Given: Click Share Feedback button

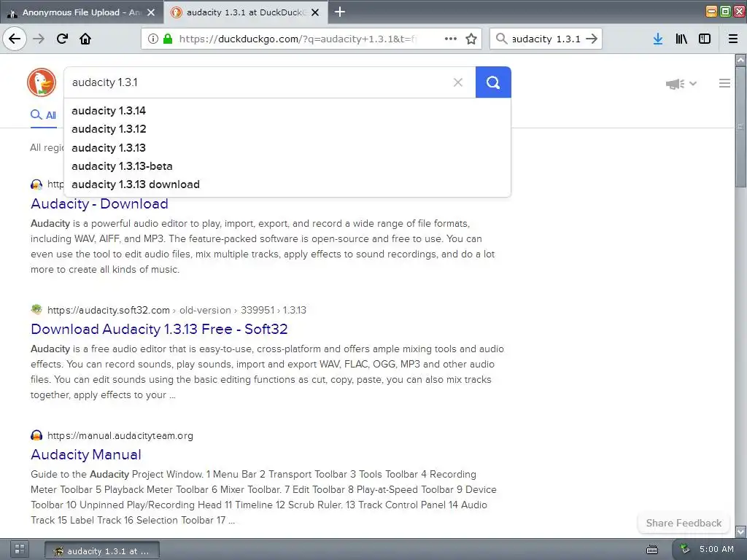Looking at the screenshot, I should pos(684,523).
